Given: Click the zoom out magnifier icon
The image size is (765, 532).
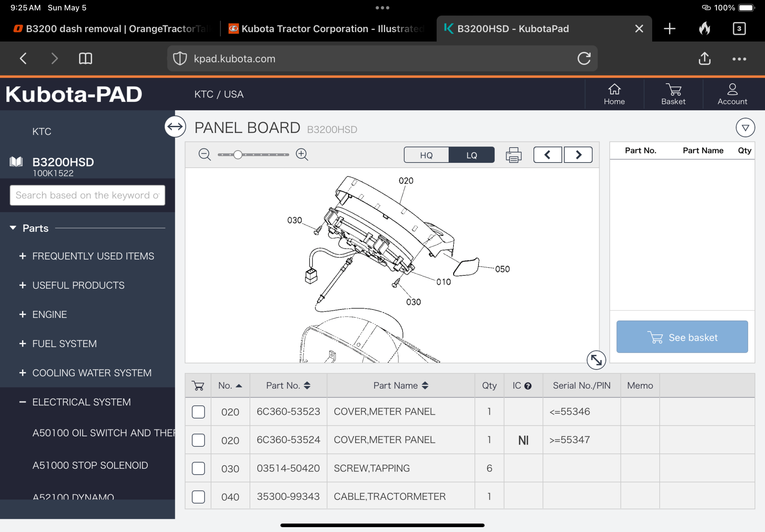Looking at the screenshot, I should point(204,154).
